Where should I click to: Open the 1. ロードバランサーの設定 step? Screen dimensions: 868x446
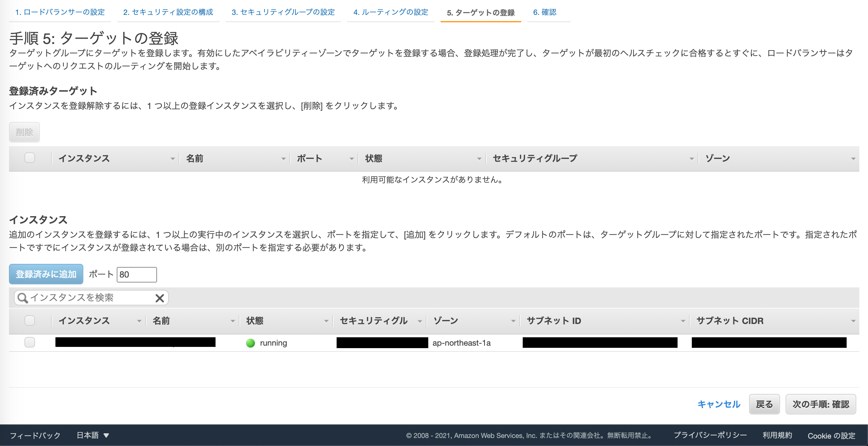coord(60,12)
